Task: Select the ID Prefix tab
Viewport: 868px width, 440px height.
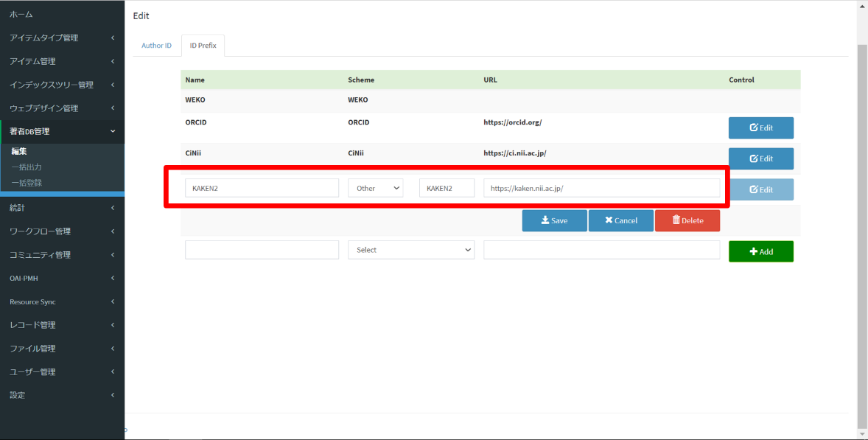Action: (203, 46)
